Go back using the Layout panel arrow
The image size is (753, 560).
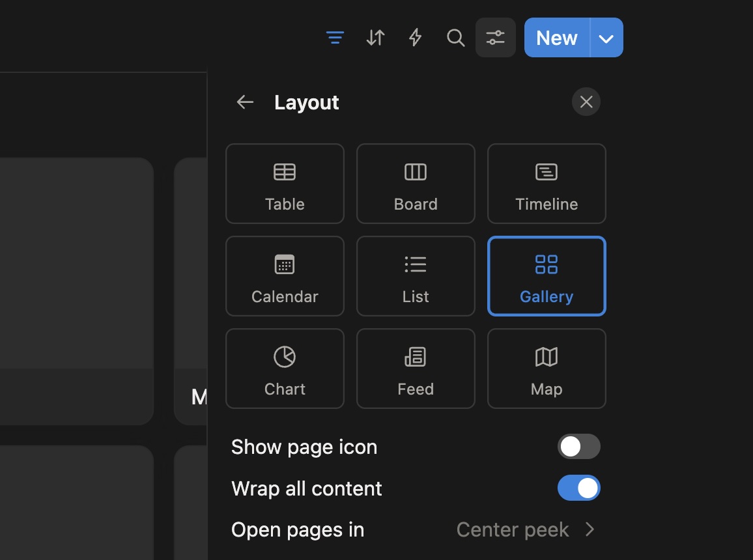coord(244,102)
